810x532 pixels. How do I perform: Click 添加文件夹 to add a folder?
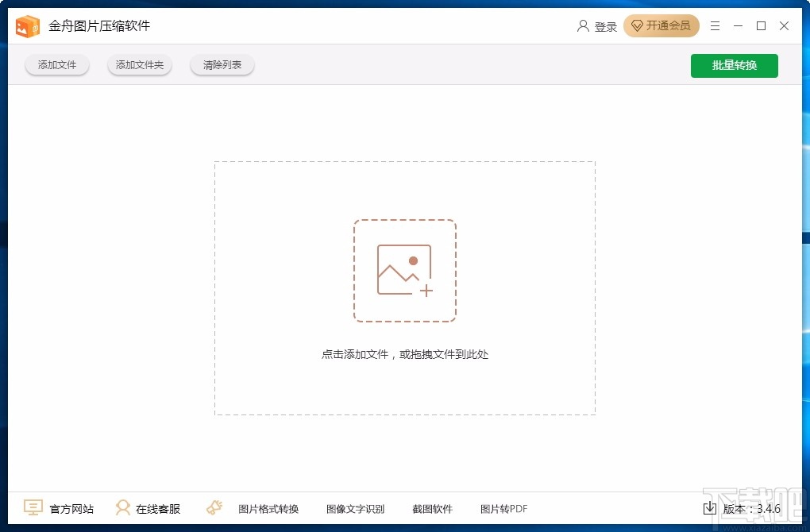139,65
